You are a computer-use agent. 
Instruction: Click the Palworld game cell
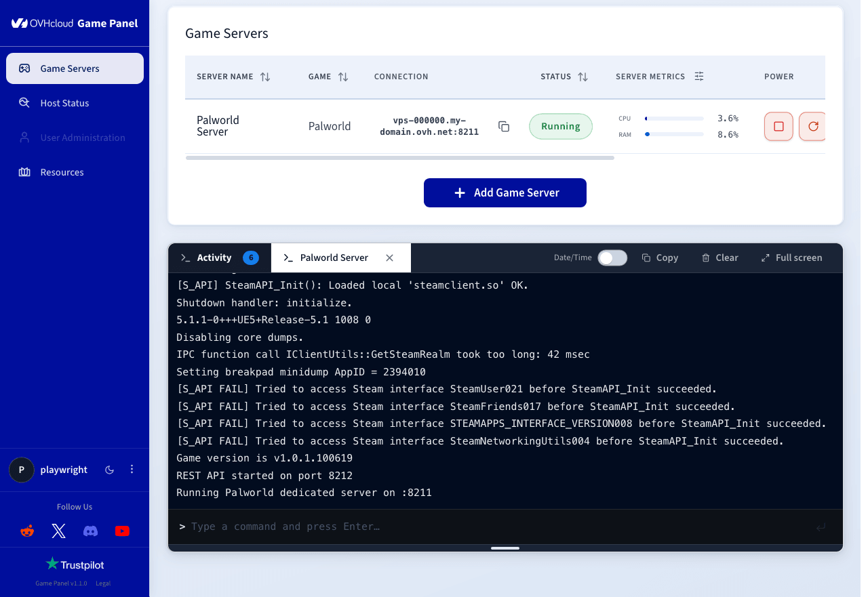click(x=330, y=126)
